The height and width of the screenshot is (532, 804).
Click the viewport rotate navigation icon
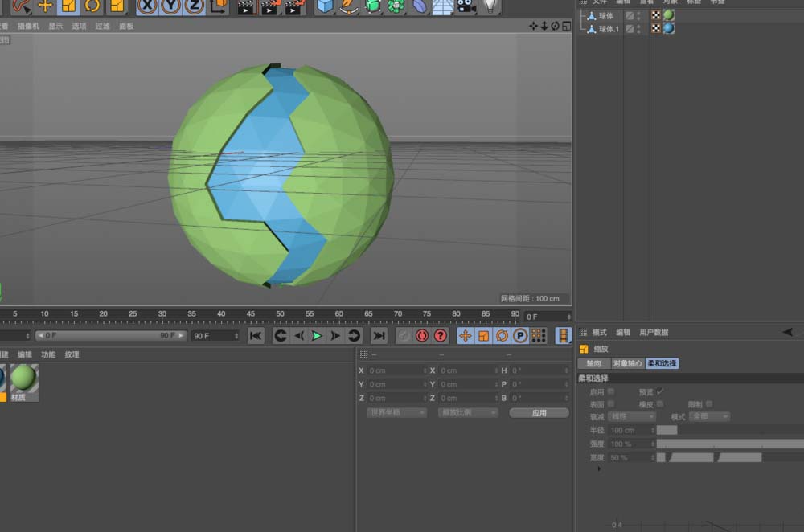555,26
